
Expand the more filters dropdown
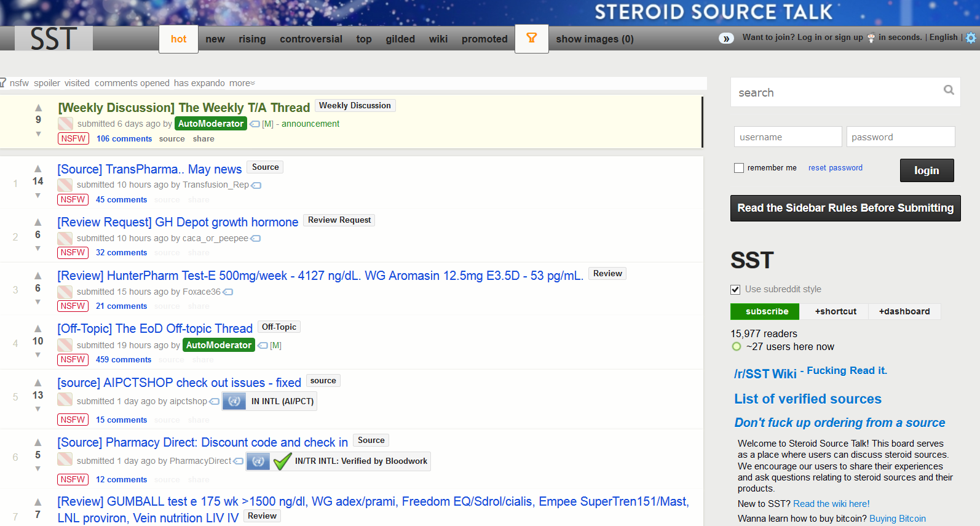pos(242,83)
